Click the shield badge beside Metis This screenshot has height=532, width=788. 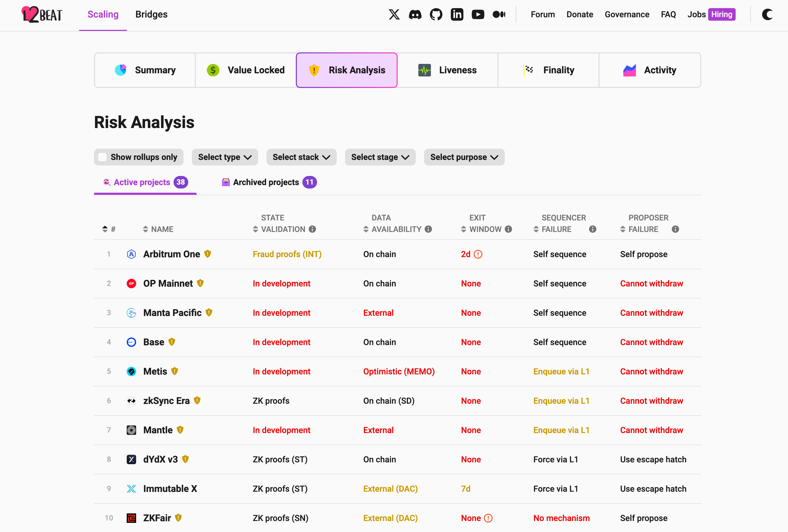[x=175, y=371]
